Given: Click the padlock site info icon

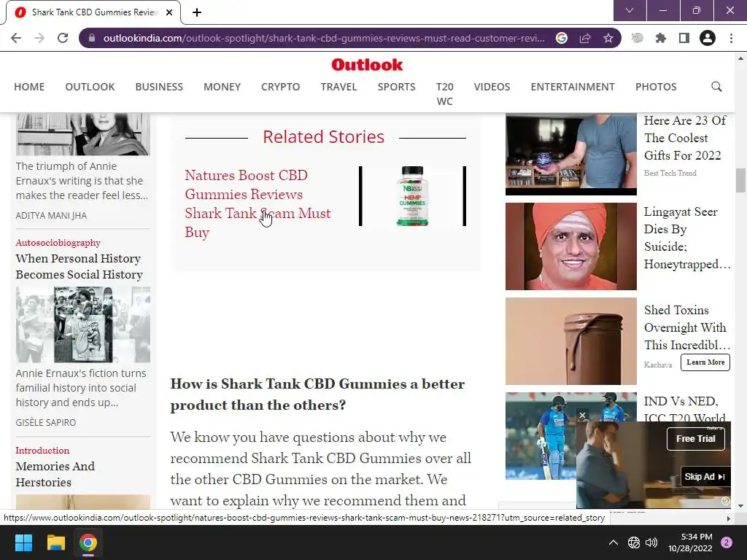Looking at the screenshot, I should [x=92, y=38].
